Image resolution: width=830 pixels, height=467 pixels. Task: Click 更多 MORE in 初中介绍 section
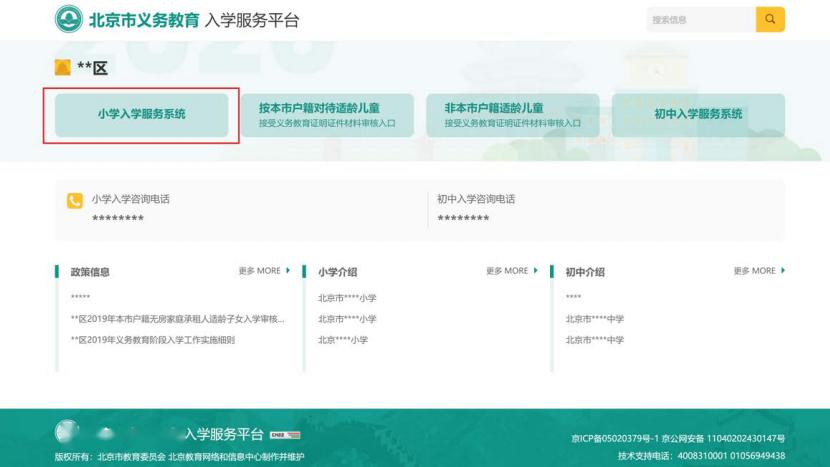tap(759, 271)
